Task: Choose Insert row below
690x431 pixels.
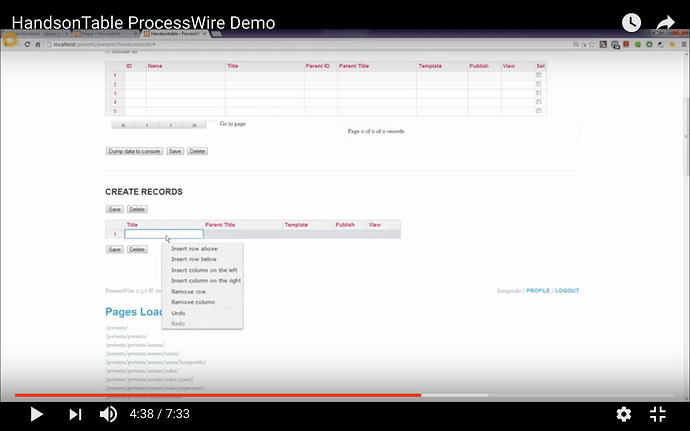Action: (x=194, y=259)
